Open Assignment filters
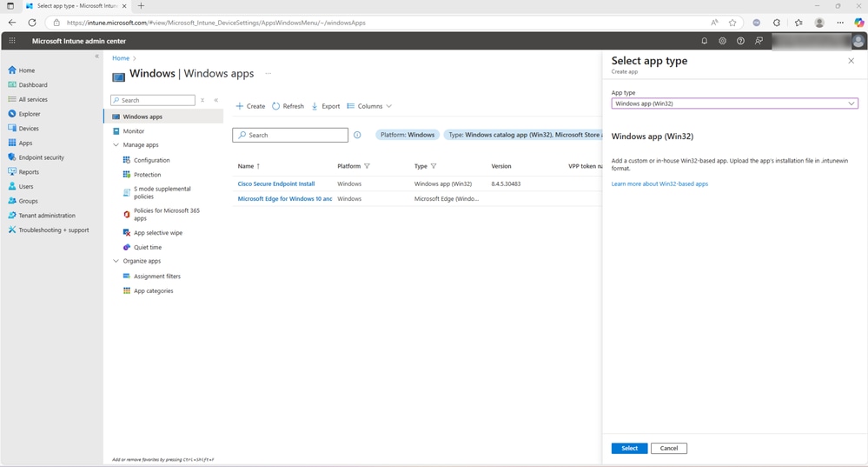The image size is (868, 467). [156, 276]
